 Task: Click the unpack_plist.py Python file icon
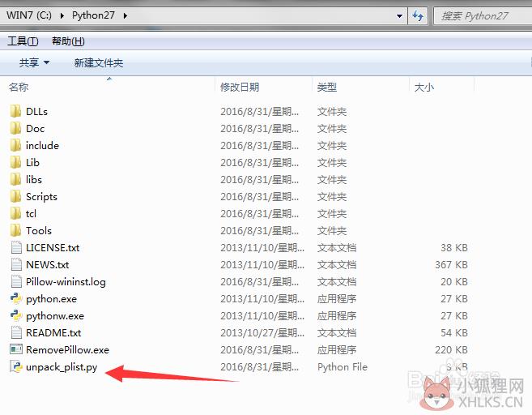click(16, 366)
